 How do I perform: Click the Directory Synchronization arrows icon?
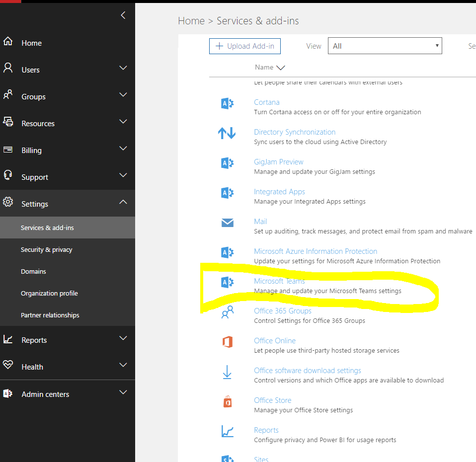pos(227,133)
